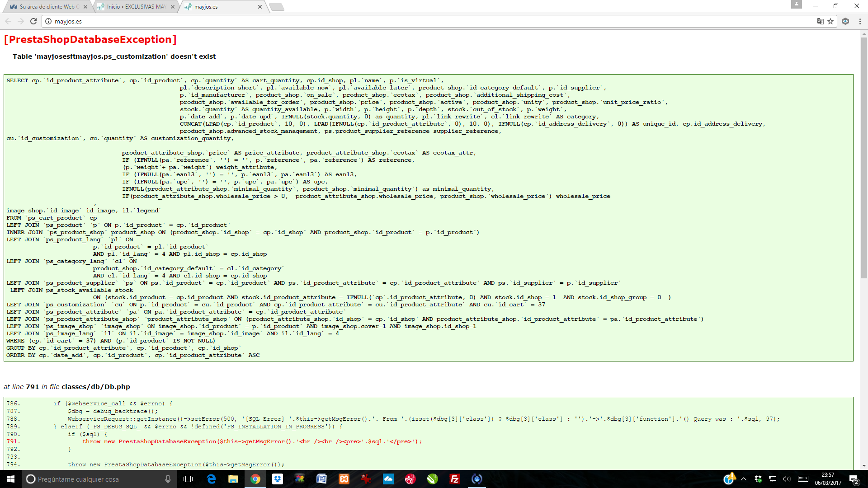Click the browser back arrow
The height and width of the screenshot is (488, 868).
pyautogui.click(x=8, y=21)
